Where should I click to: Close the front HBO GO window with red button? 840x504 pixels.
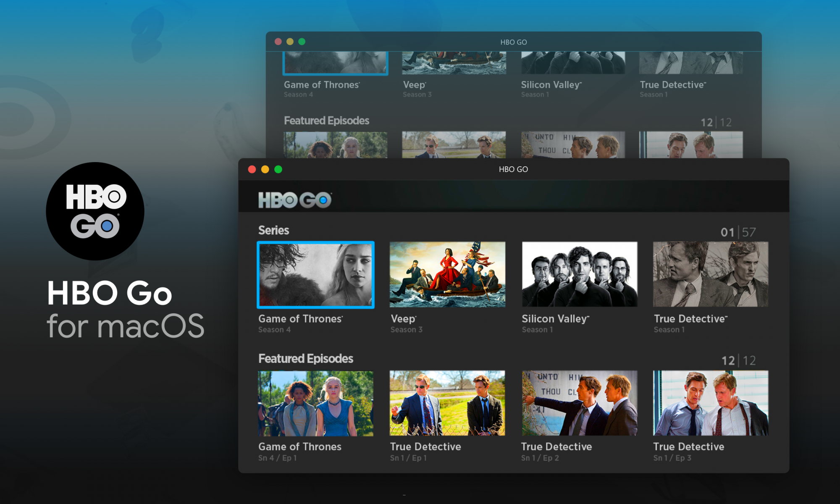click(x=252, y=169)
